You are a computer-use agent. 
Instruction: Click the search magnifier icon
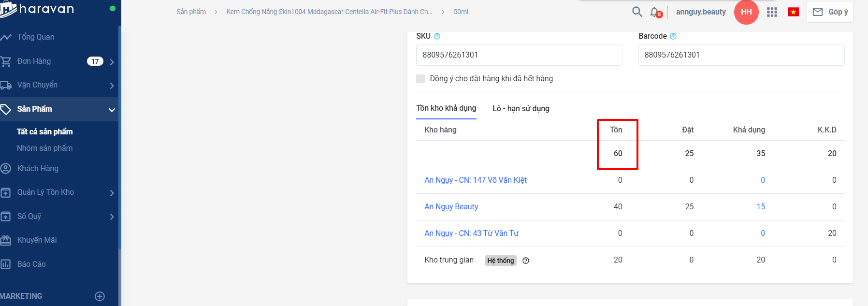click(x=637, y=12)
